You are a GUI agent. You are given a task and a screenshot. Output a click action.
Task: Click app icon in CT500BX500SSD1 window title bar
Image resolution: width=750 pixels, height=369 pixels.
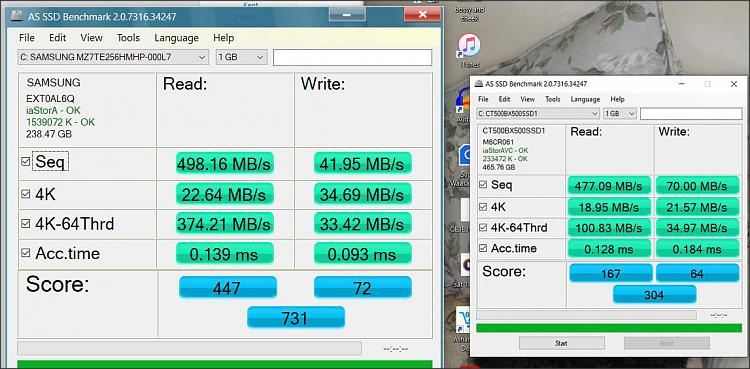[x=478, y=84]
